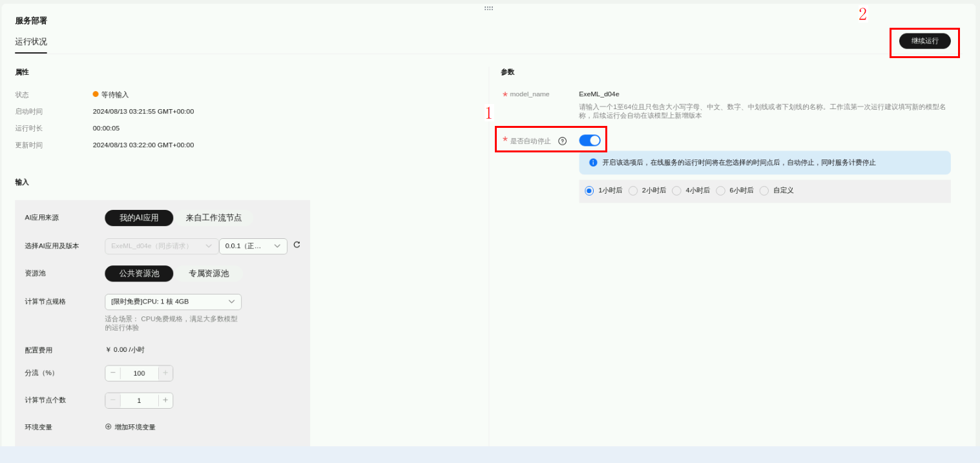Click the plus icon for 增加环境变量
Image resolution: width=980 pixels, height=463 pixels.
click(x=109, y=427)
